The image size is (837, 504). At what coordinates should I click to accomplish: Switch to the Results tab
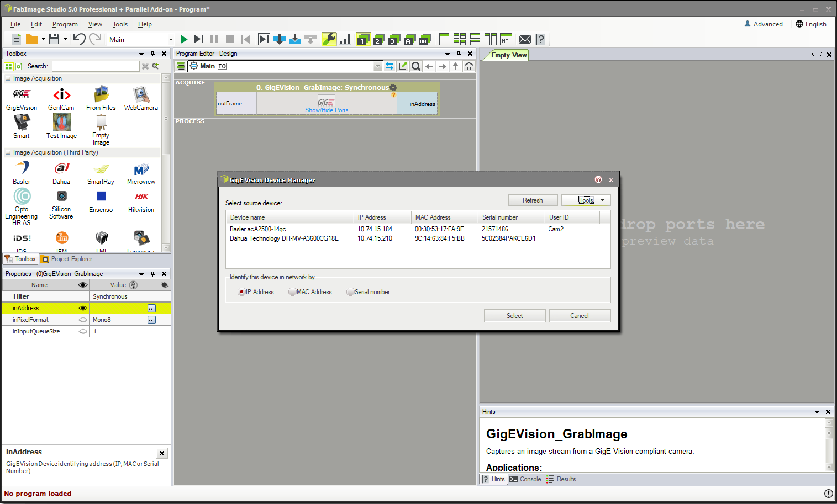pyautogui.click(x=561, y=479)
